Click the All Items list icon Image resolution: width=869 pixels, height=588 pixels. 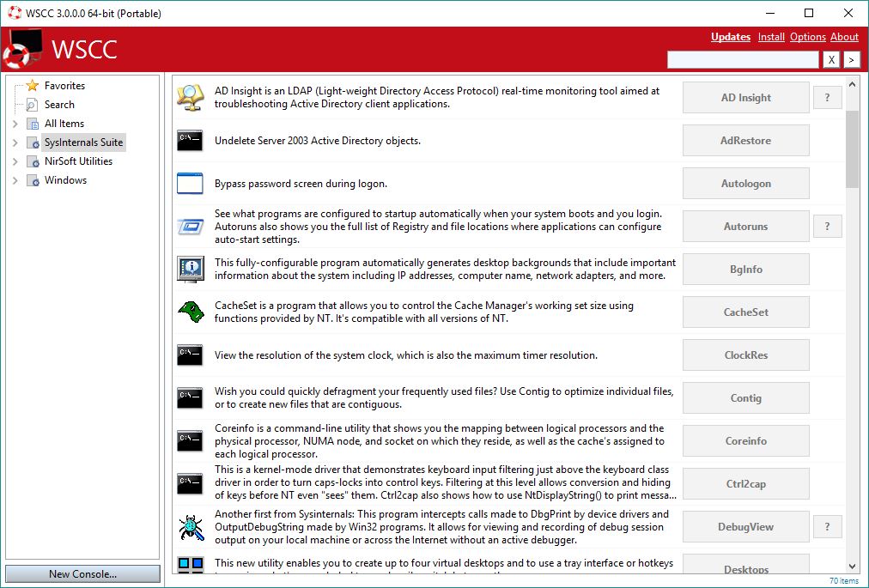[33, 123]
